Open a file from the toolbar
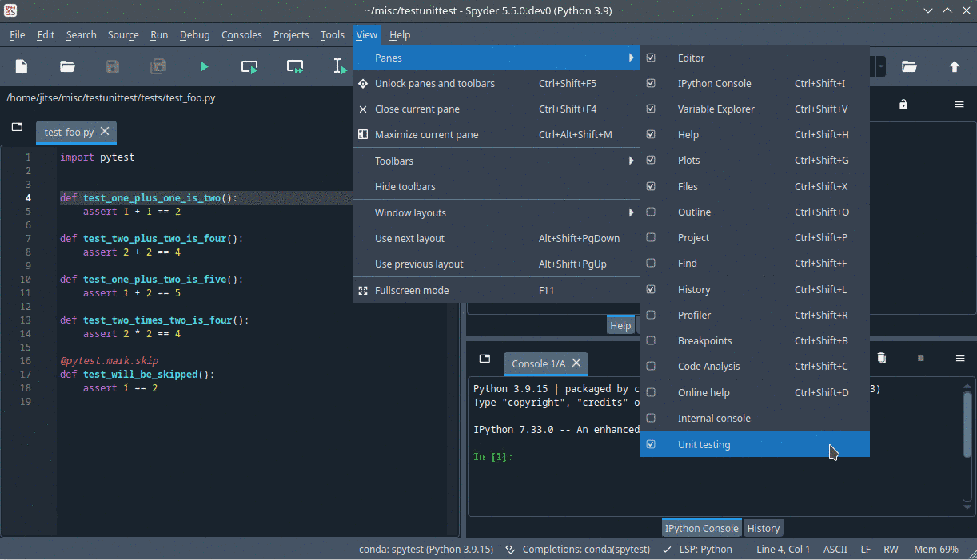 coord(67,67)
